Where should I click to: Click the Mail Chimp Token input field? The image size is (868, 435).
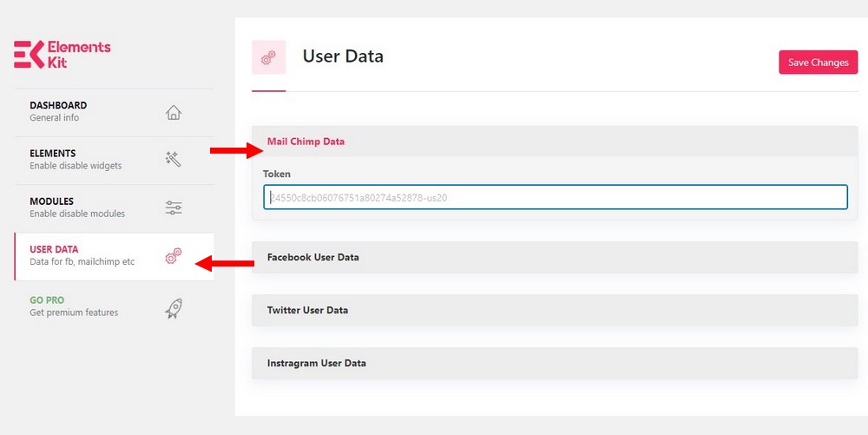[x=556, y=198]
